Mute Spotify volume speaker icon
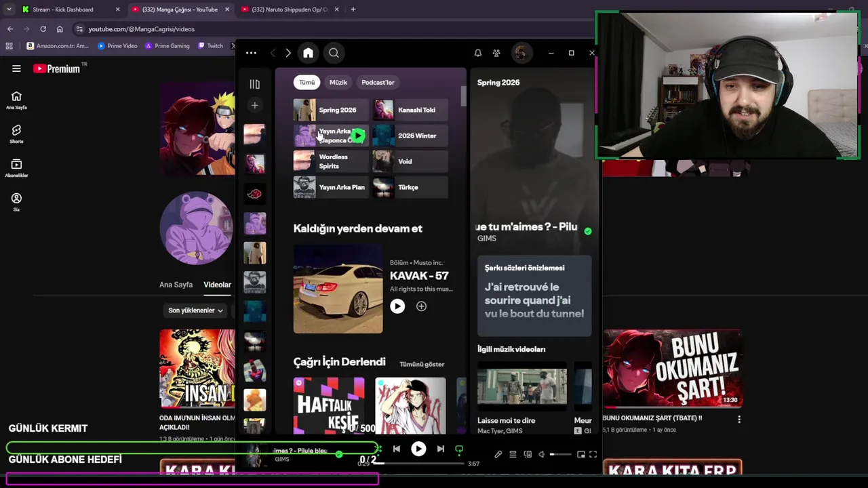The height and width of the screenshot is (488, 868). [541, 454]
